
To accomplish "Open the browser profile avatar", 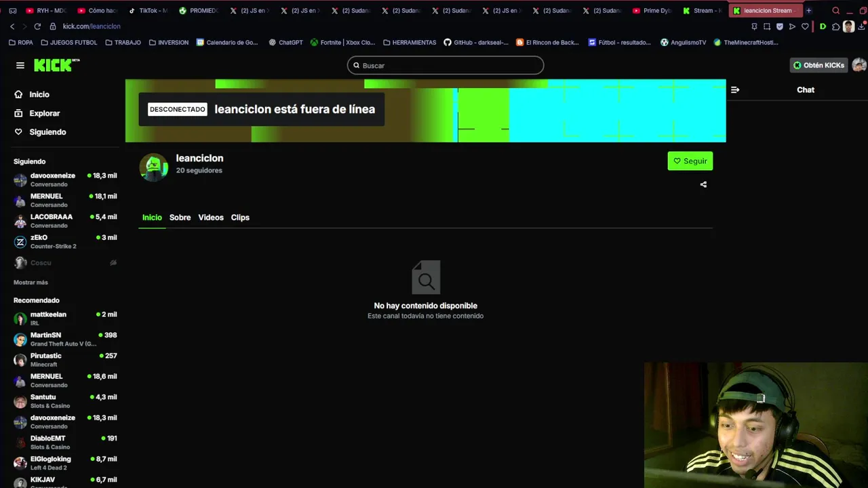I will (x=848, y=26).
